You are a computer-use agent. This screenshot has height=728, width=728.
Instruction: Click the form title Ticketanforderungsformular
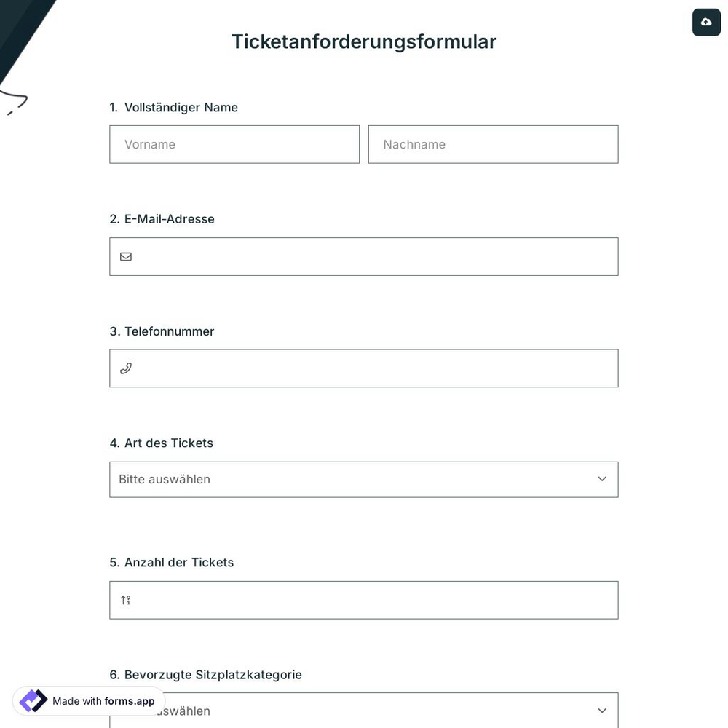pos(364,41)
